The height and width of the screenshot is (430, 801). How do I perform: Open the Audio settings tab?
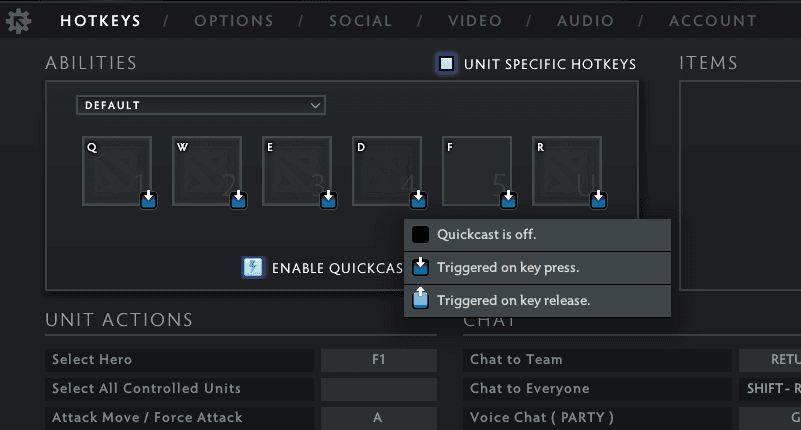[585, 21]
